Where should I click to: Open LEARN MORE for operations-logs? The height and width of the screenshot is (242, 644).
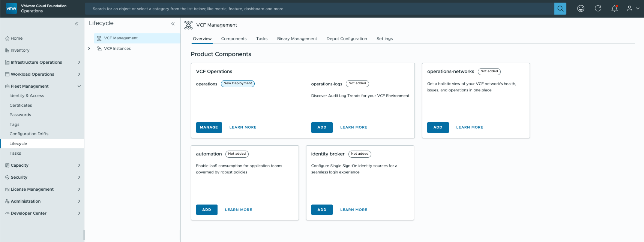pyautogui.click(x=354, y=127)
